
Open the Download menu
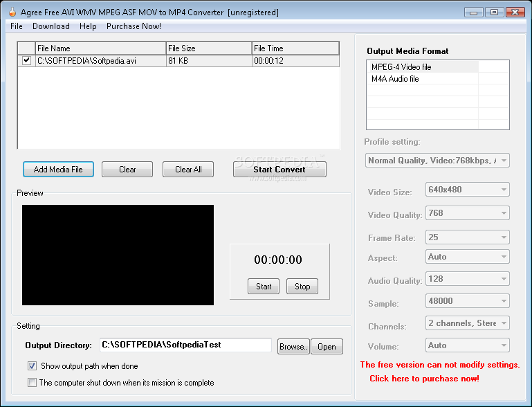(51, 26)
